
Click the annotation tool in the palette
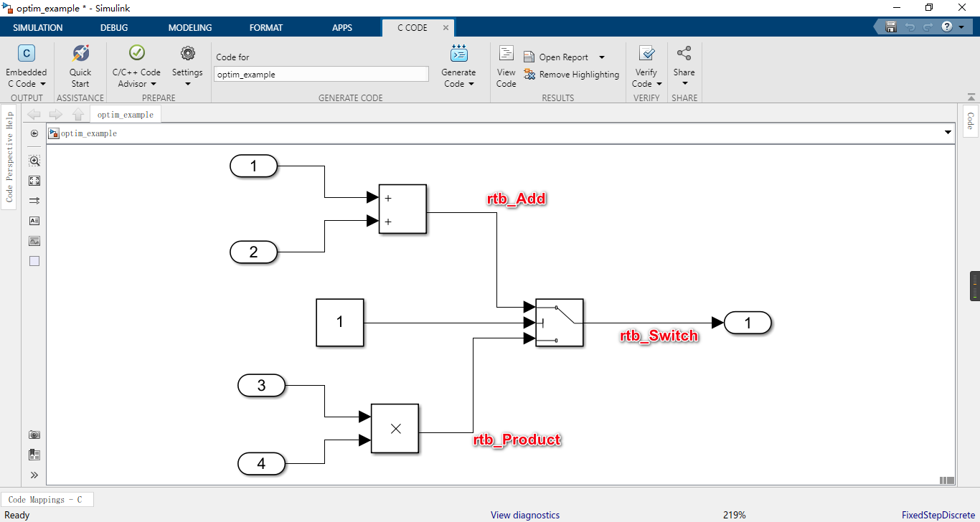(34, 221)
